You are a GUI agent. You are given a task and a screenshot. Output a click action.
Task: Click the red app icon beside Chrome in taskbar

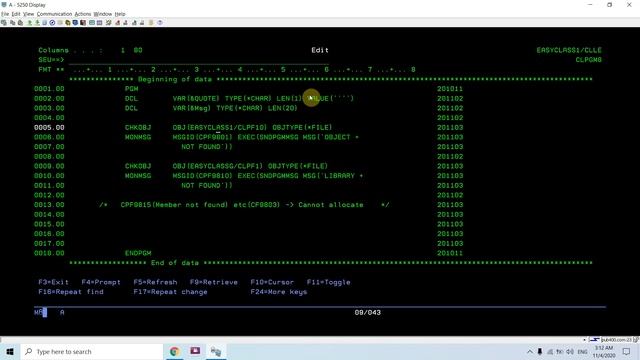click(x=195, y=351)
